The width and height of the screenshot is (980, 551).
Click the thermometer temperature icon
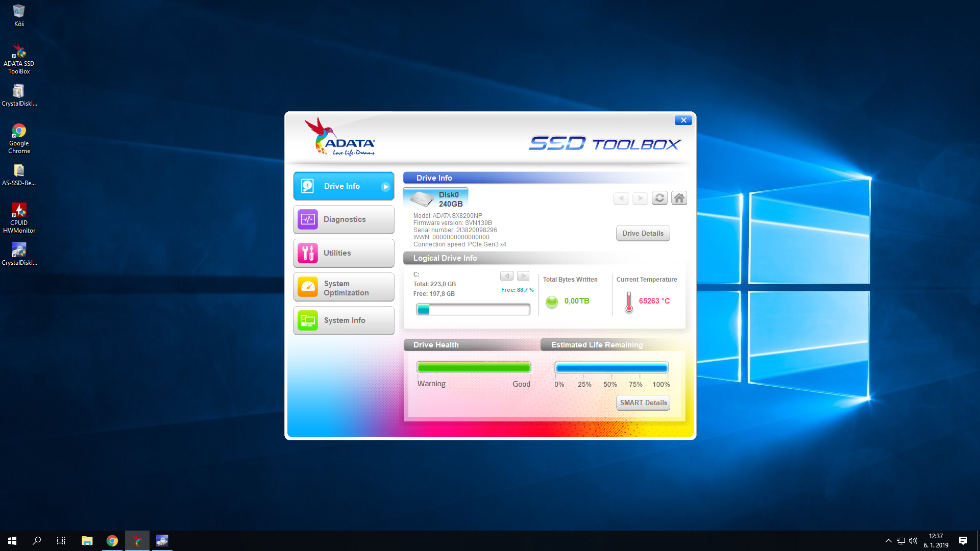coord(629,302)
